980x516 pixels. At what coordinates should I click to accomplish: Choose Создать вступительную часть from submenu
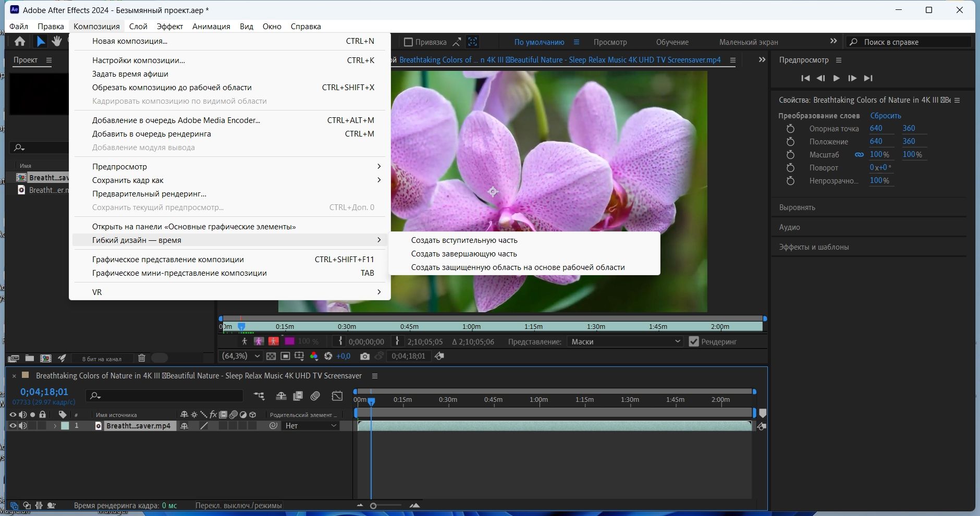click(x=464, y=240)
